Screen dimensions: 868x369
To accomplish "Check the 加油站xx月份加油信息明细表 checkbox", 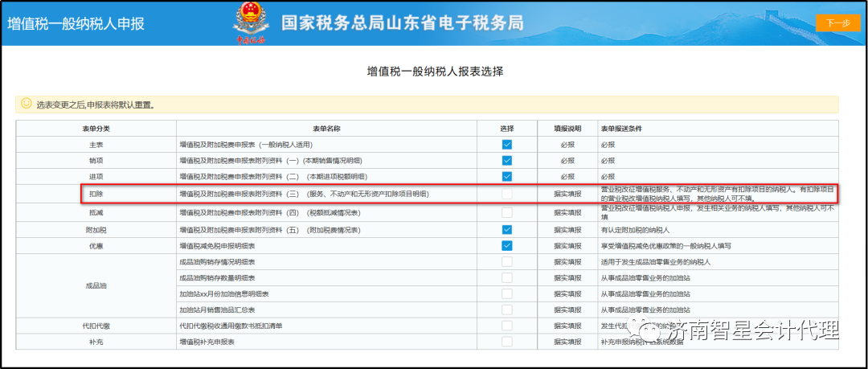I will (507, 293).
